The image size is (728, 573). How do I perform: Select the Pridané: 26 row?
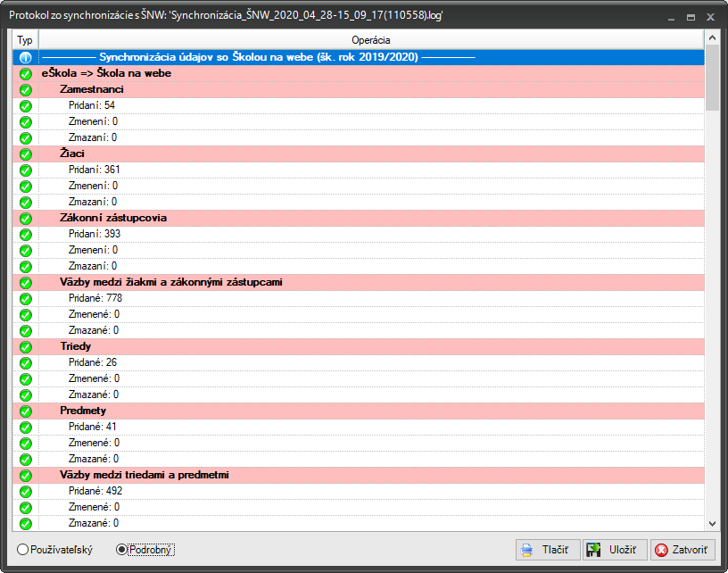pyautogui.click(x=359, y=362)
